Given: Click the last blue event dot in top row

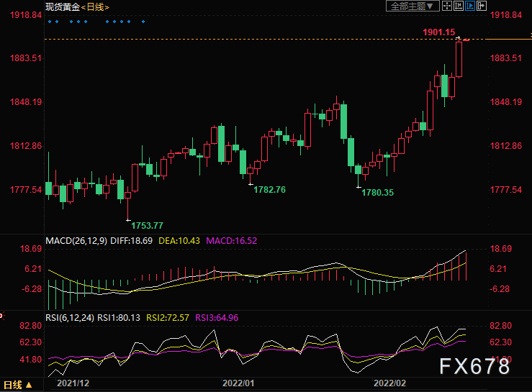Looking at the screenshot, I should coord(143,21).
